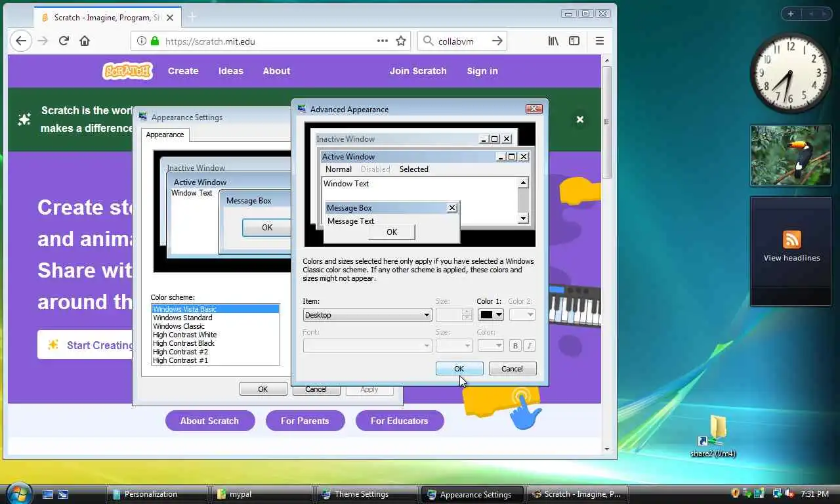
Task: Select Windows Standard color scheme
Action: [x=215, y=318]
